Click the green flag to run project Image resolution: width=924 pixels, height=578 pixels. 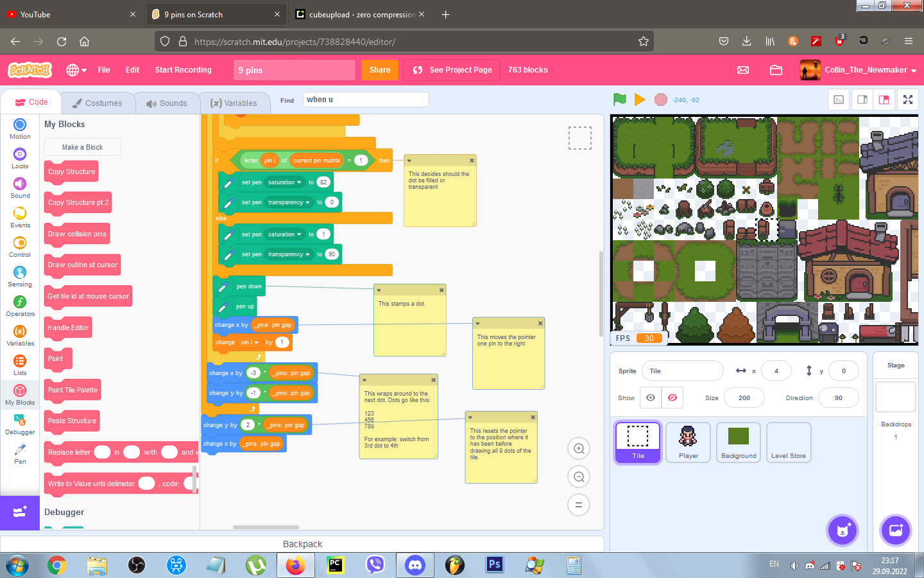[x=619, y=100]
